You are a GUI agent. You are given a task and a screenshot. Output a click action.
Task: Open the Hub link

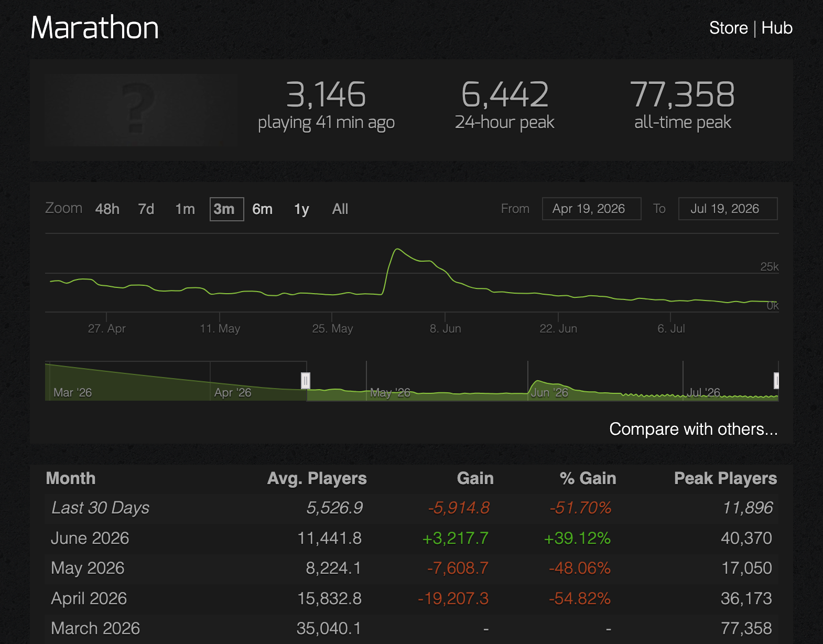[x=777, y=28]
